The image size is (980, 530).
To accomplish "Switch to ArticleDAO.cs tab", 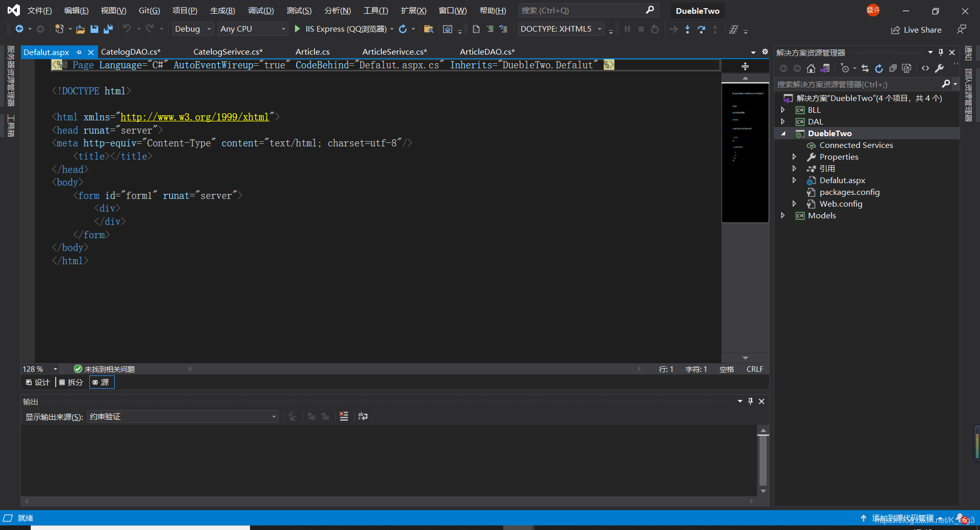I will click(x=487, y=52).
